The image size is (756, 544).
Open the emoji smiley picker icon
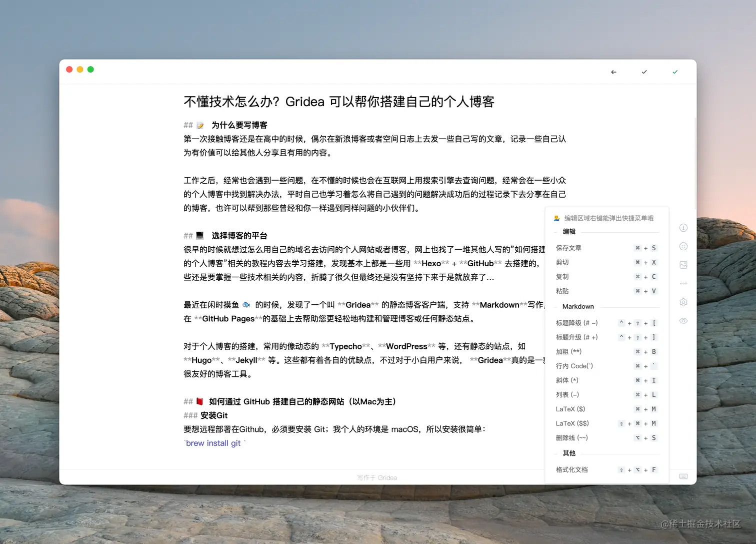(683, 246)
